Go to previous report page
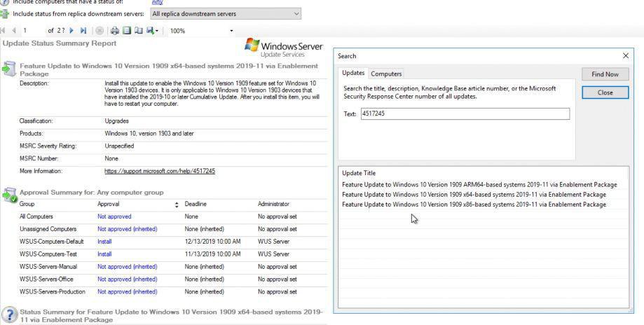Viewport: 644px width, 325px height. coord(14,30)
